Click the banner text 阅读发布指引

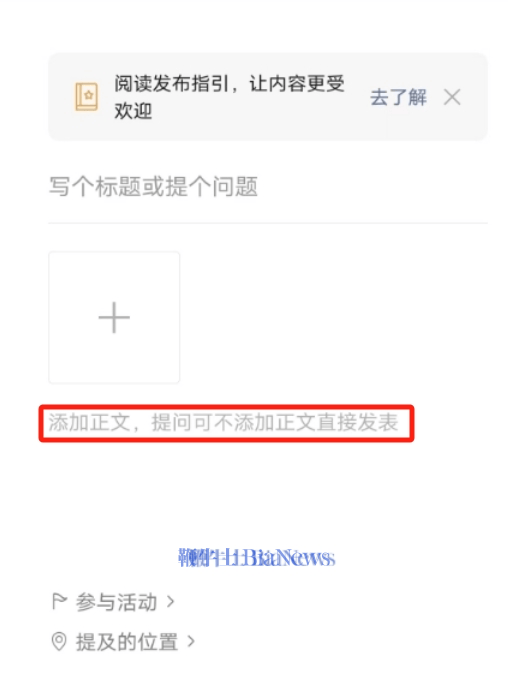tap(172, 84)
